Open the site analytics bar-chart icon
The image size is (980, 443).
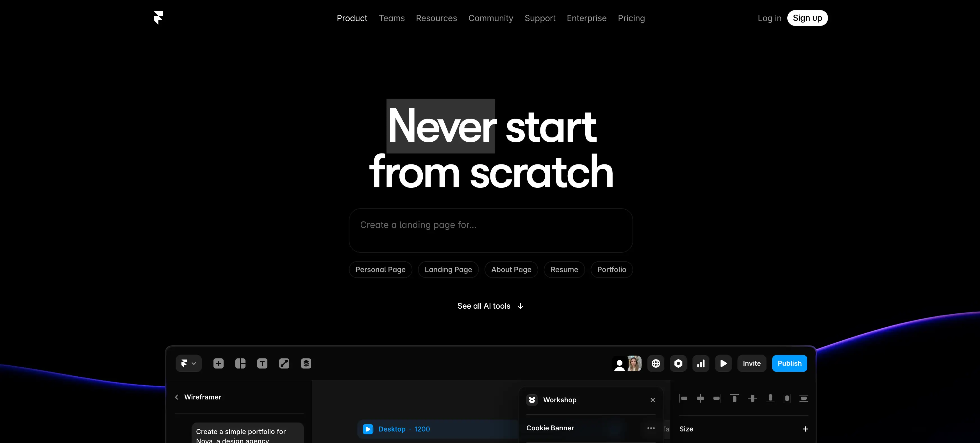tap(701, 363)
